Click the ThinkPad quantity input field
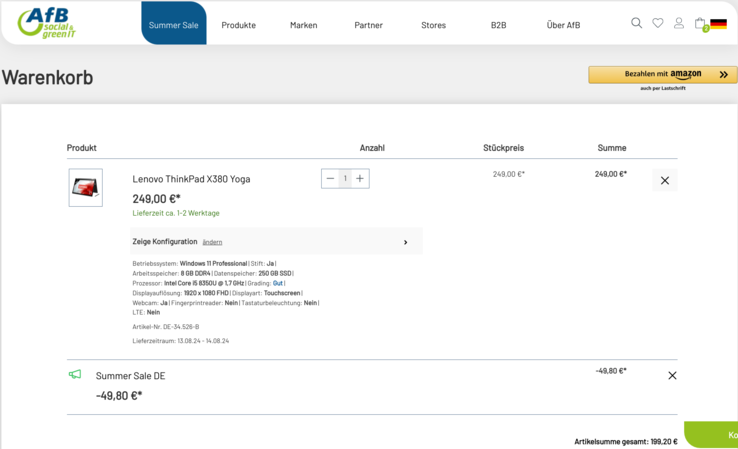 coord(345,178)
